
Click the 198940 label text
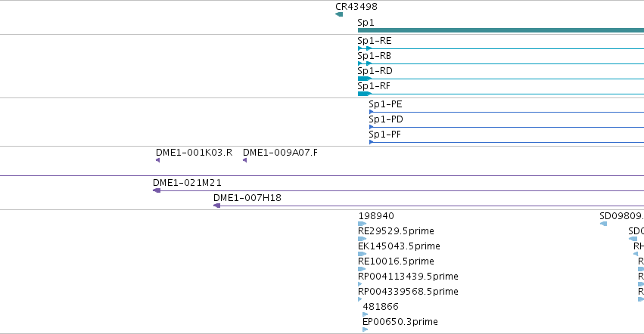pyautogui.click(x=376, y=216)
